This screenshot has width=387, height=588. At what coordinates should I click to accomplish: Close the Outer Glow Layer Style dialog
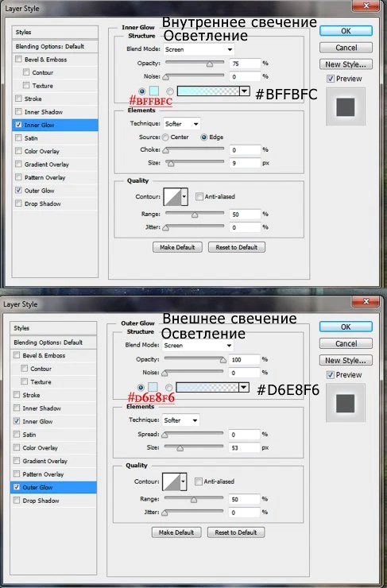point(366,300)
